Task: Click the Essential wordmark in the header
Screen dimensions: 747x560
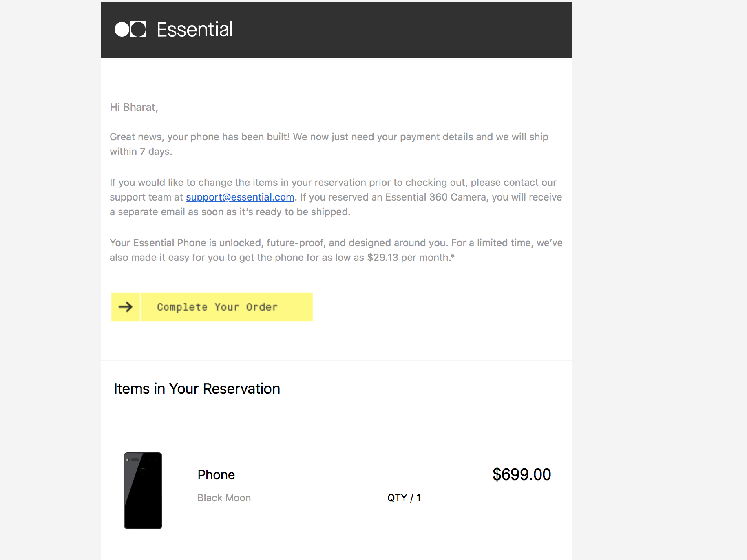Action: 194,29
